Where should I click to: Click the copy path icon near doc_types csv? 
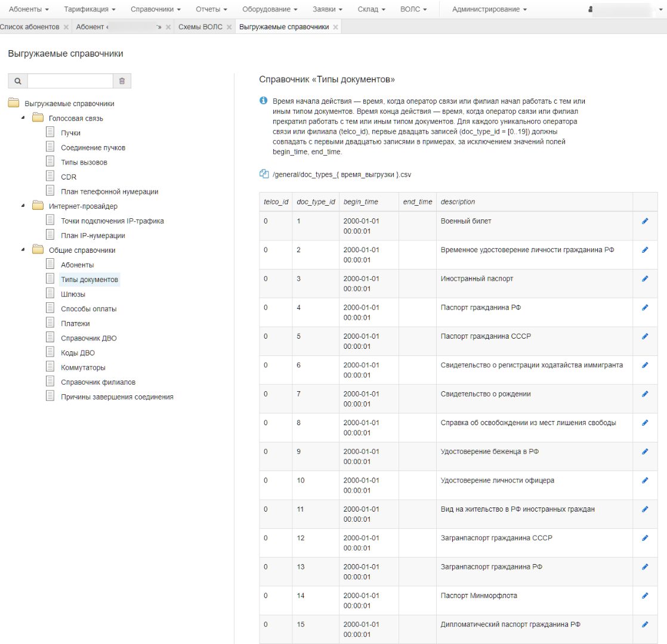click(x=264, y=174)
